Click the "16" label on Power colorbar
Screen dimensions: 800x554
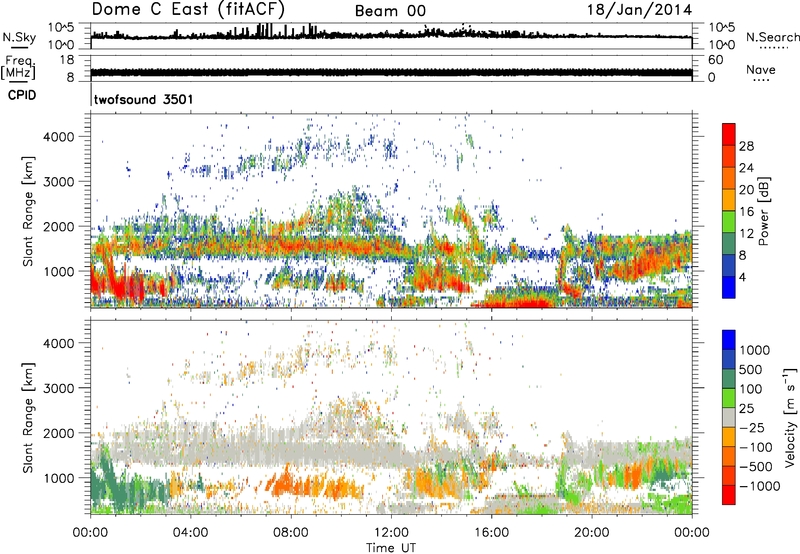[746, 212]
